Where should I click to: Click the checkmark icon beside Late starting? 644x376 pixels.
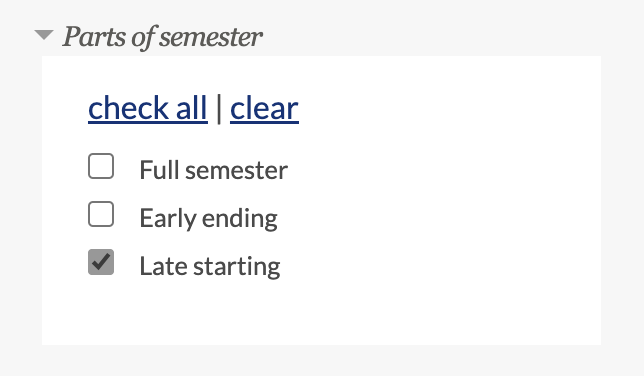tap(101, 262)
